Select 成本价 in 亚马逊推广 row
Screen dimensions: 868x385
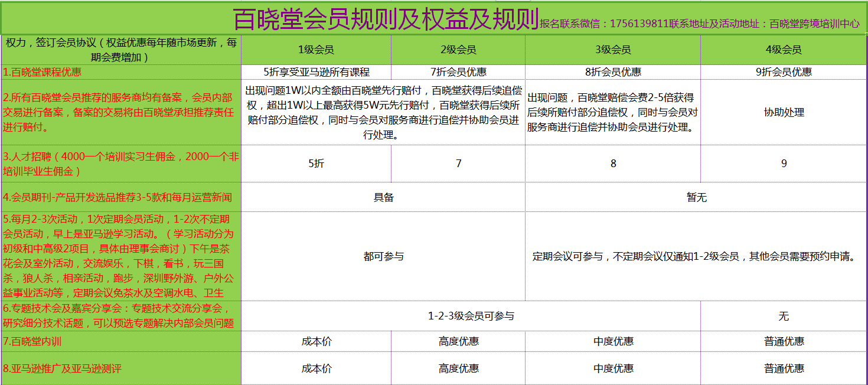click(316, 368)
